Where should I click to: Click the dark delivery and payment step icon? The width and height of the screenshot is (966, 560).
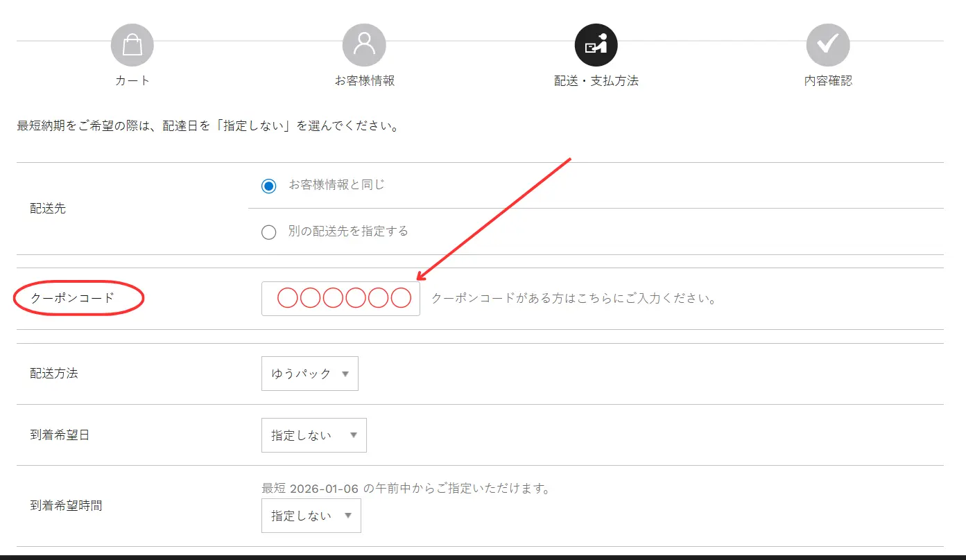pos(596,46)
